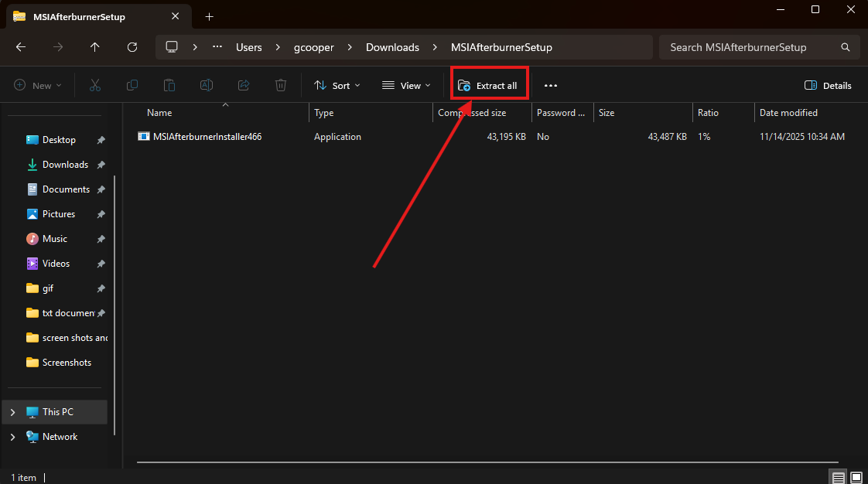Expand hidden breadcrumb path ellipsis
The image size is (868, 484).
tap(217, 47)
